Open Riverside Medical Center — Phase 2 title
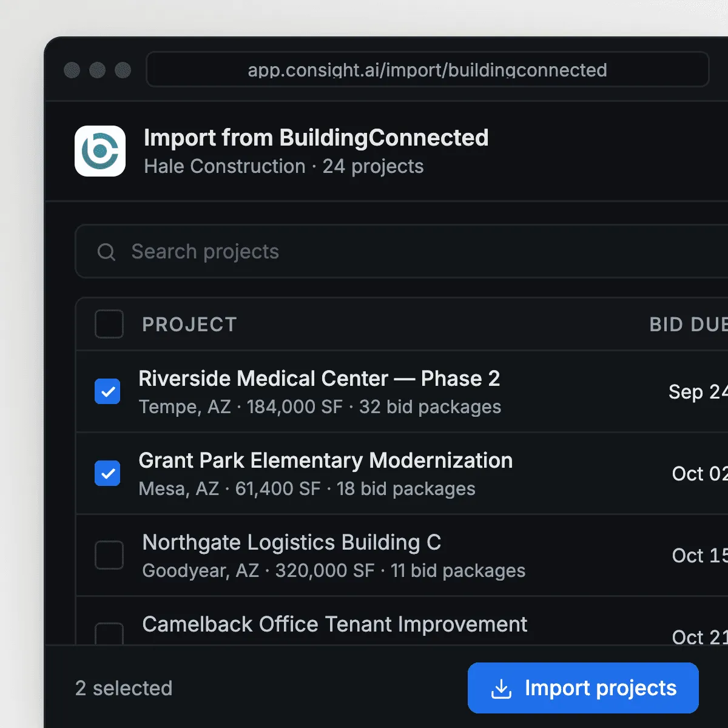This screenshot has width=728, height=728. pyautogui.click(x=319, y=379)
